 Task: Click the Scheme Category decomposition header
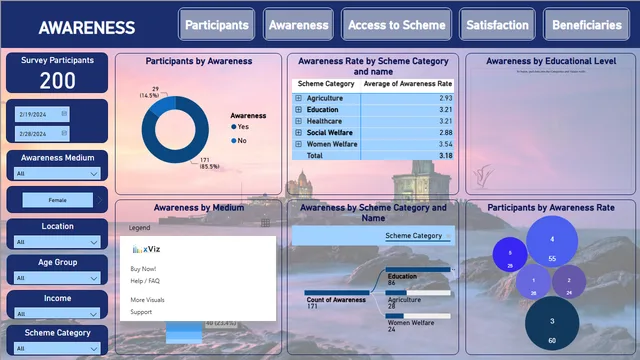tap(413, 236)
